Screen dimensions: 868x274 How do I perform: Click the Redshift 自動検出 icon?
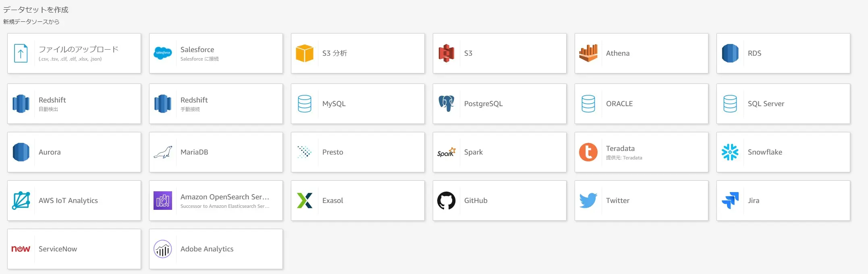click(21, 104)
